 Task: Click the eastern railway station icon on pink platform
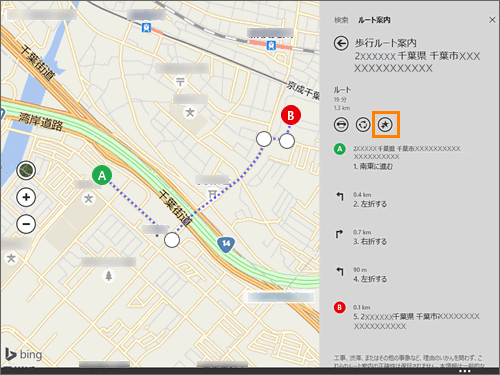tap(271, 45)
